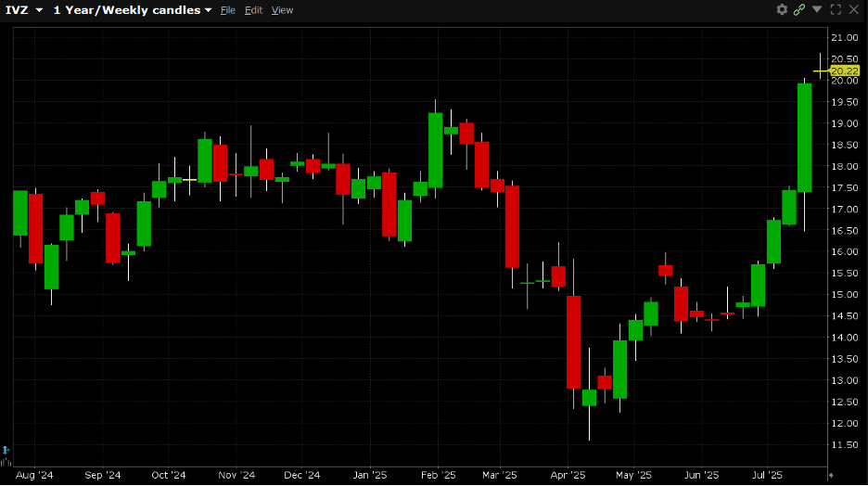
Task: Click the 19.50 price axis label
Action: [x=844, y=102]
